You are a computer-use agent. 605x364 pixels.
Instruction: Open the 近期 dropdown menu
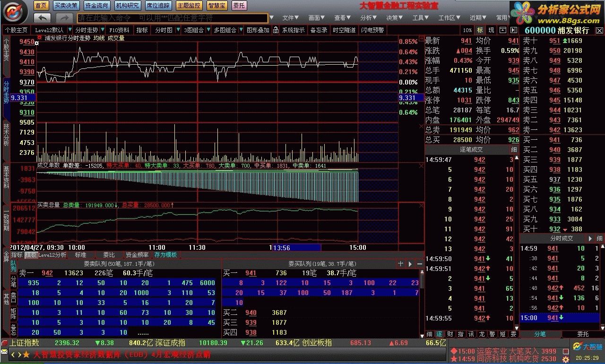478,18
